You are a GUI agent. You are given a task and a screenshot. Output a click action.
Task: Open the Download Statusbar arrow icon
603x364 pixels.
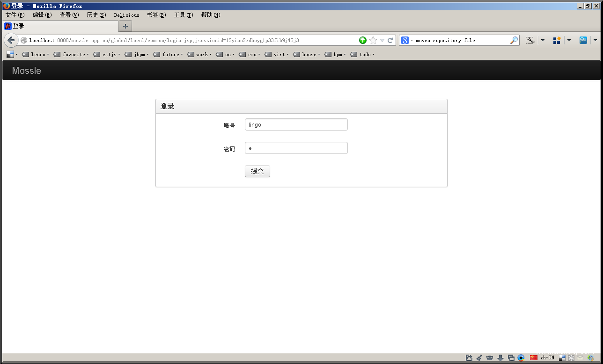coord(500,358)
